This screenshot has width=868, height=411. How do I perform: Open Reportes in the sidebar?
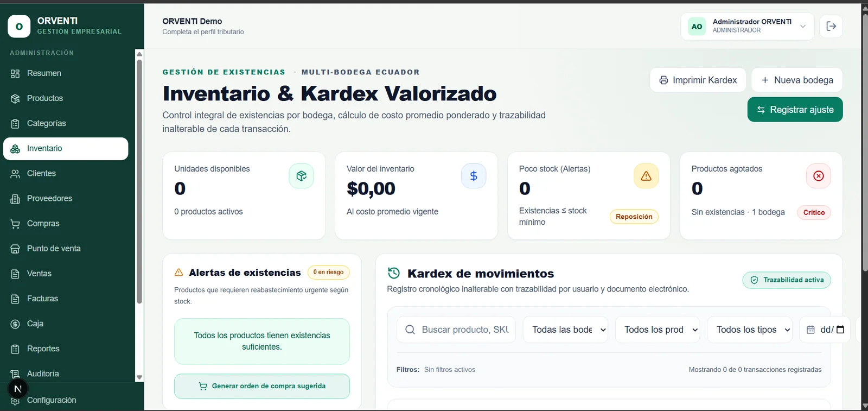[x=66, y=349]
